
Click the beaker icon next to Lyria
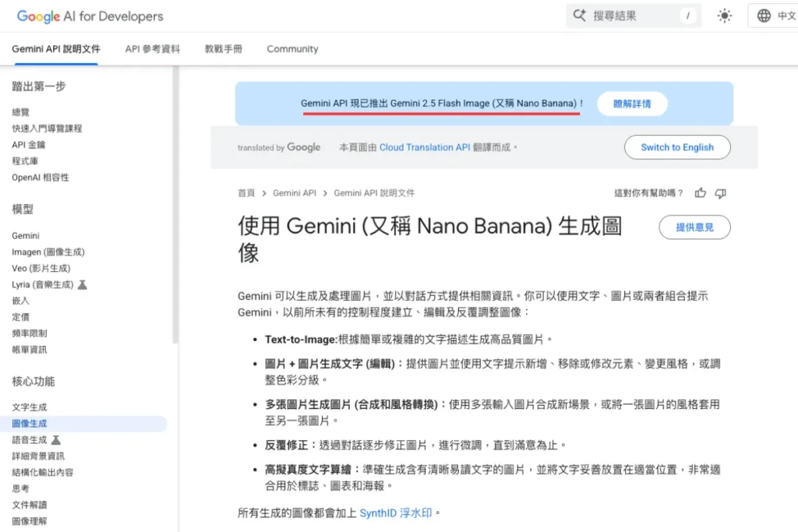click(x=82, y=284)
